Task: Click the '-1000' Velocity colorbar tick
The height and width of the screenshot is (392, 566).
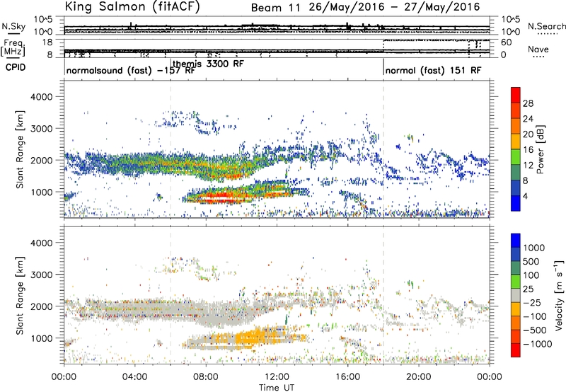Action: 537,344
